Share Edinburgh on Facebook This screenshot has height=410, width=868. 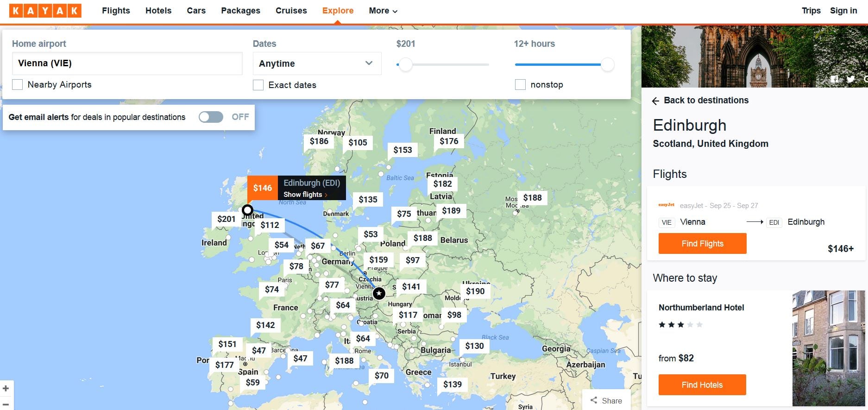[834, 79]
